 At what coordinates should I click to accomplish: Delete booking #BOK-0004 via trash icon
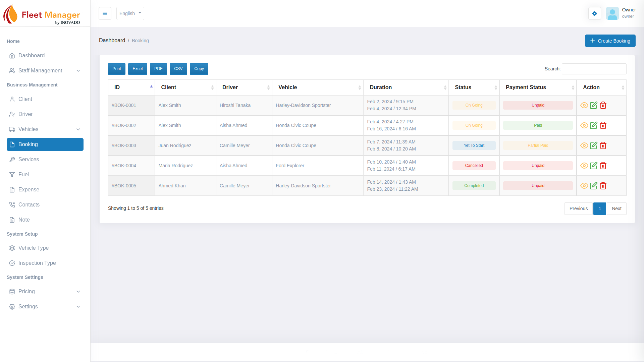pos(603,166)
